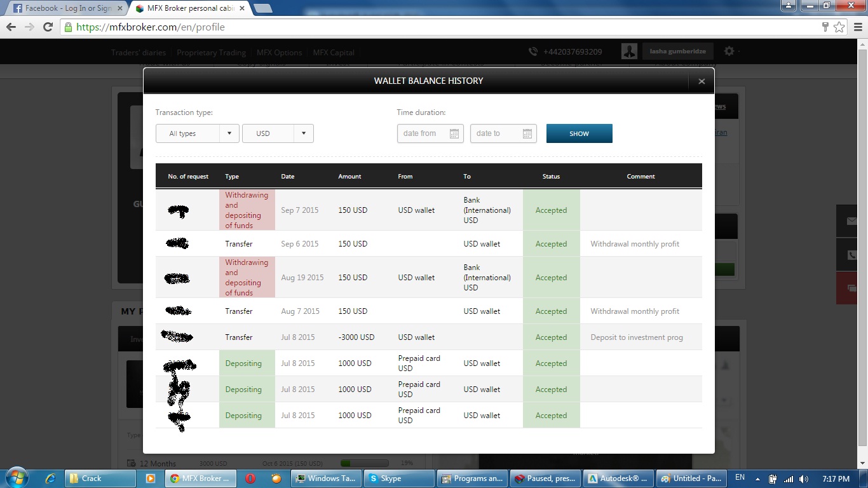Click the Windows Start button
Screen dimensions: 868x488
point(17,477)
